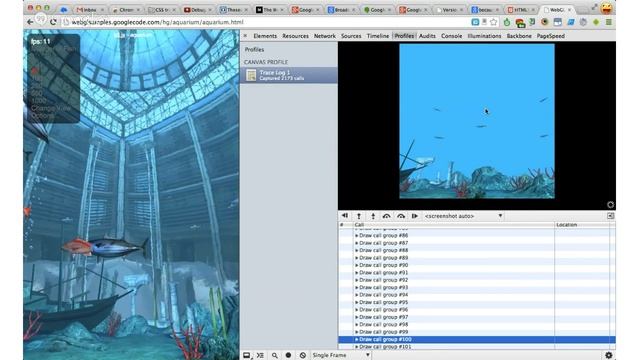Click the first step-over arc icon
640x360 pixels.
[x=387, y=216]
